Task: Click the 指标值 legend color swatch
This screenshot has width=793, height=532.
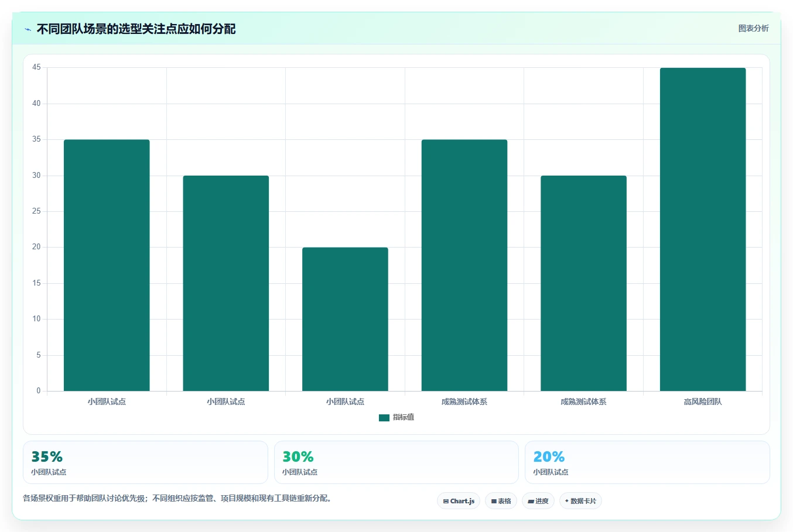Action: click(x=384, y=418)
